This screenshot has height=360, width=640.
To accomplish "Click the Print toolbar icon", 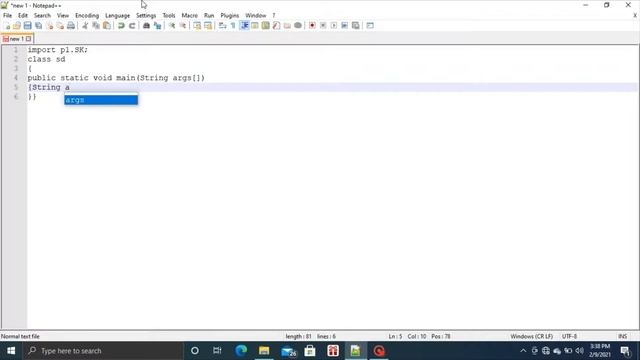I will (x=71, y=26).
